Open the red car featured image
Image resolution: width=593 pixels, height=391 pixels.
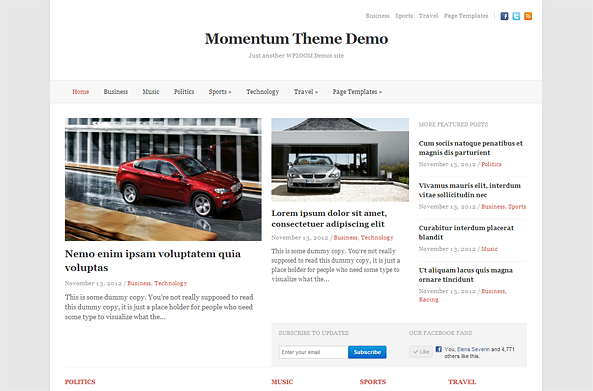tap(163, 179)
